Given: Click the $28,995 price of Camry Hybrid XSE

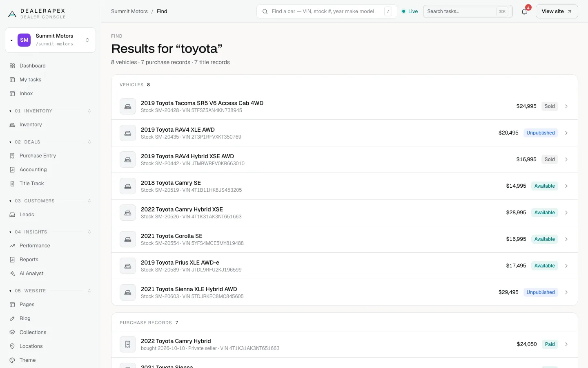Looking at the screenshot, I should [516, 213].
